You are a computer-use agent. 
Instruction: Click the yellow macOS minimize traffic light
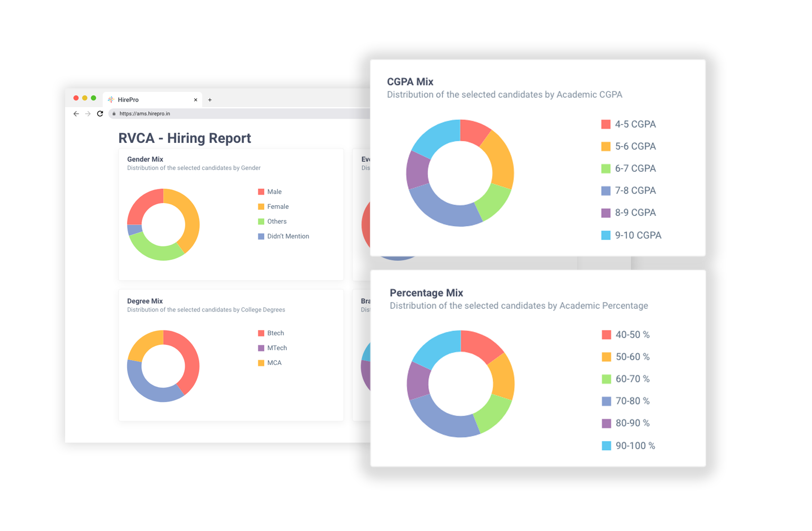85,98
